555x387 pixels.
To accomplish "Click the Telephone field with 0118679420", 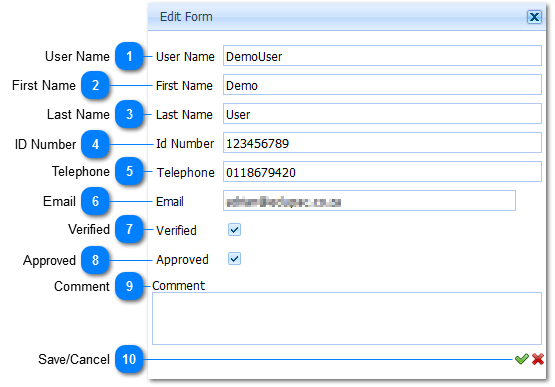I will click(382, 172).
